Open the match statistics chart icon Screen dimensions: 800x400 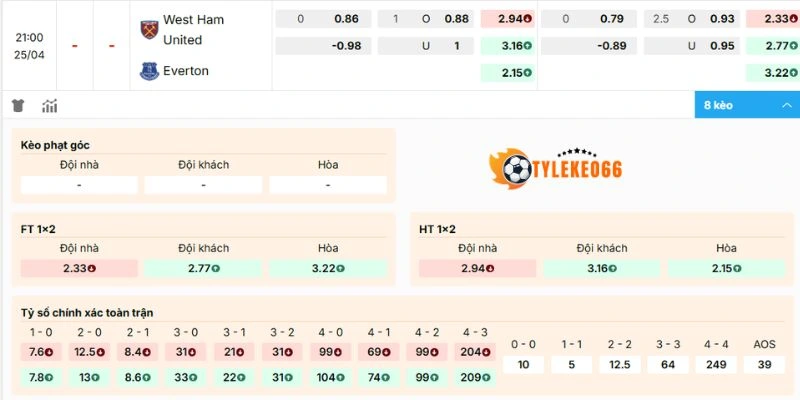click(x=49, y=106)
